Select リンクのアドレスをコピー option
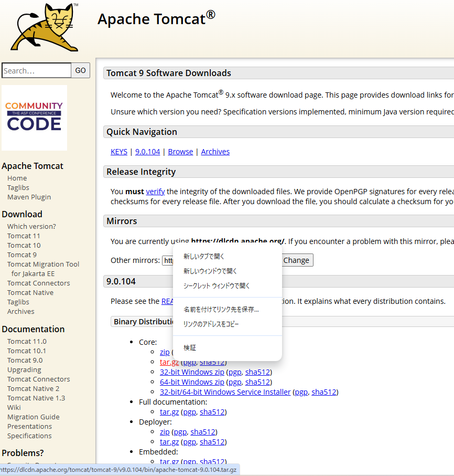454x476 pixels. coord(211,324)
